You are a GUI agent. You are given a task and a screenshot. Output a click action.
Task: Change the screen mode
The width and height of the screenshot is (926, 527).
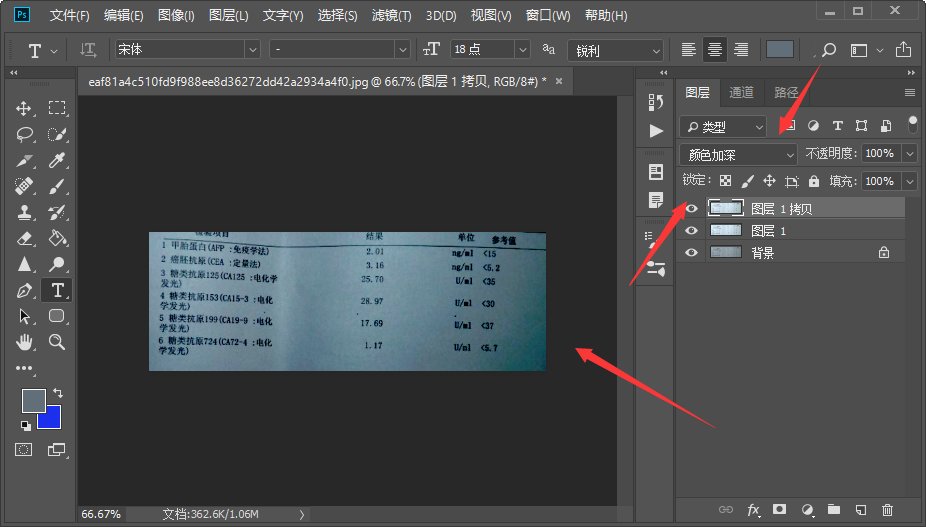pyautogui.click(x=57, y=450)
